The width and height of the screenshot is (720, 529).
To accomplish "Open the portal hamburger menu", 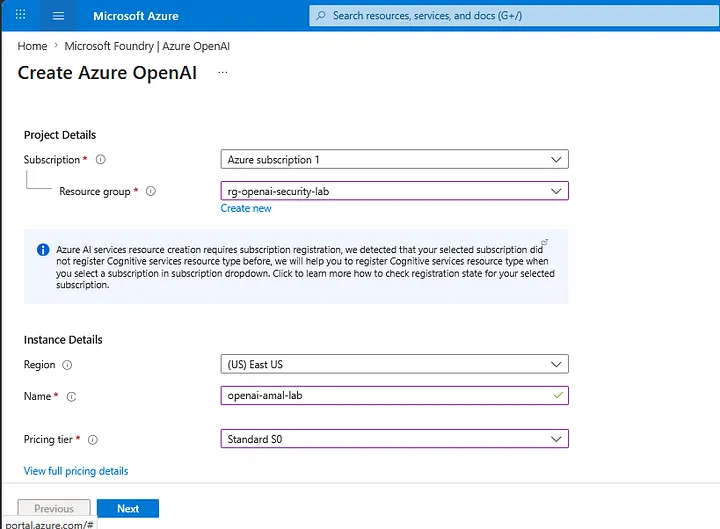I will [x=58, y=16].
